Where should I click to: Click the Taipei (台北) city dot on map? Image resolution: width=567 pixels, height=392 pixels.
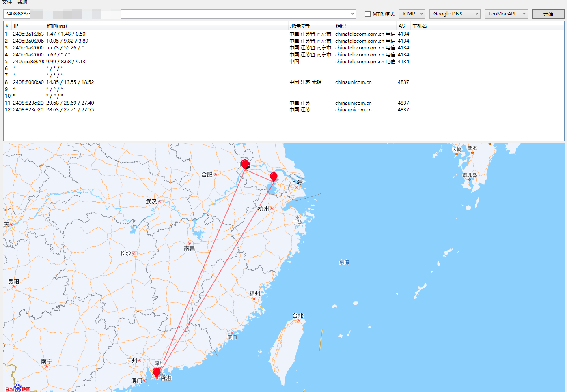pyautogui.click(x=298, y=321)
